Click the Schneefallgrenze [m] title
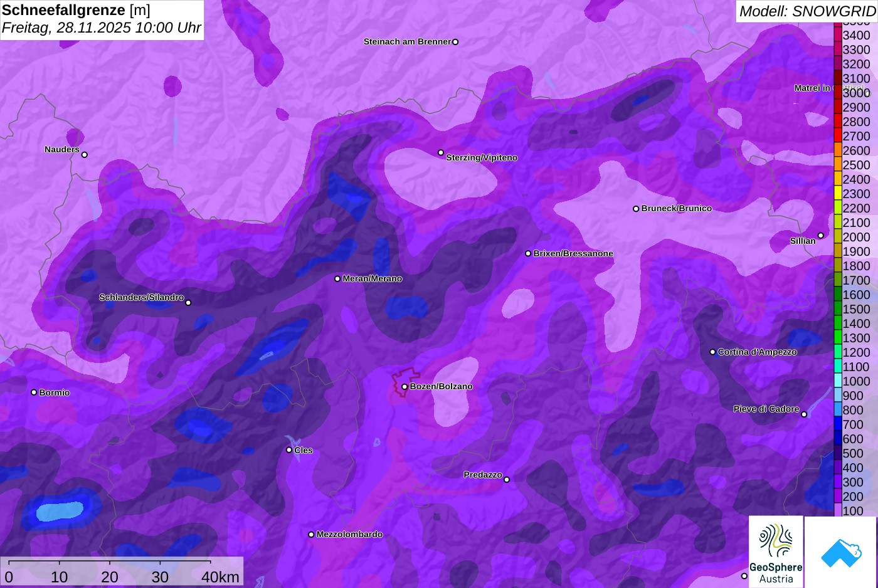Viewport: 878px width, 588px height. pos(76,10)
